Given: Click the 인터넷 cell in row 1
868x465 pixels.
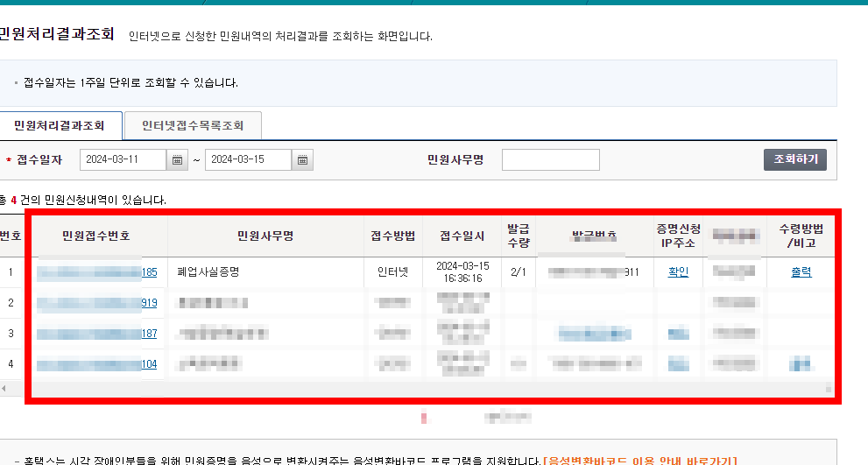Looking at the screenshot, I should 393,271.
